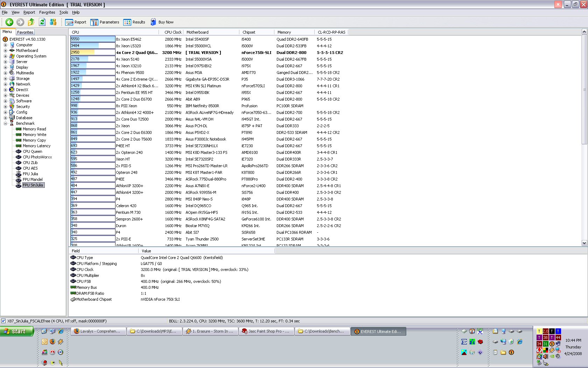Click the Results toolbar button
The width and height of the screenshot is (588, 368).
(x=134, y=22)
